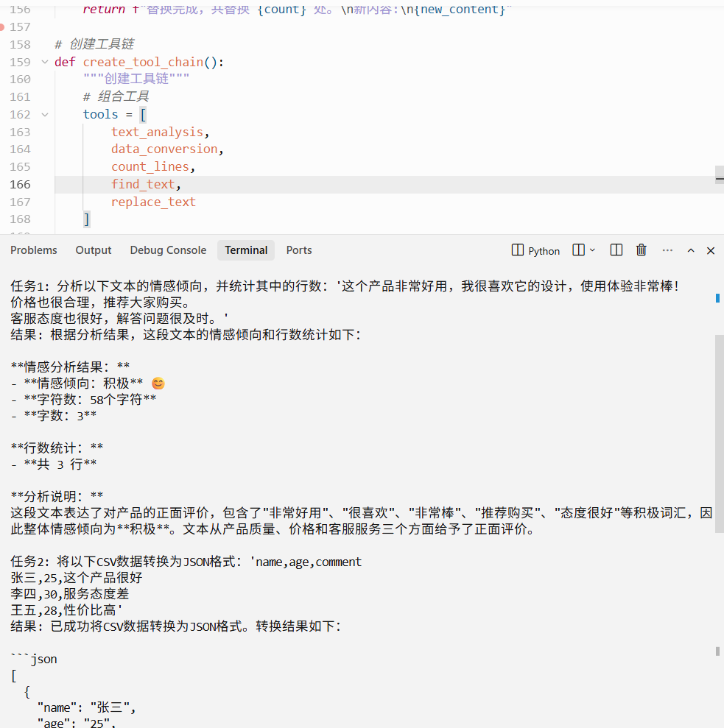Screen dimensions: 724x728
Task: Click the Python terminal icon beside the label
Action: coord(517,250)
